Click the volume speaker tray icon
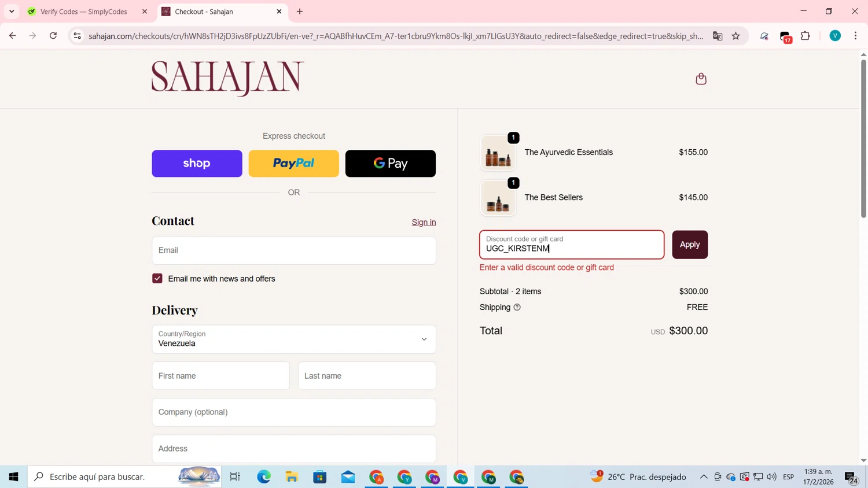The height and width of the screenshot is (488, 868). click(771, 477)
